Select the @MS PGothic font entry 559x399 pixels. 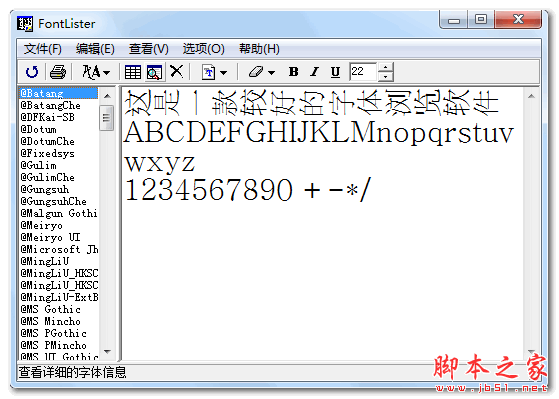tap(58, 333)
